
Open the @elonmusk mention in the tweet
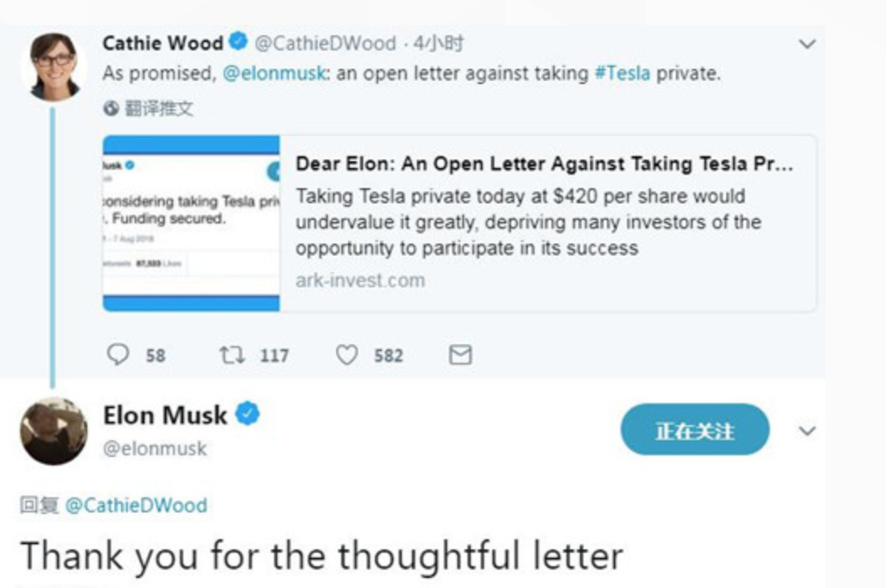(275, 73)
